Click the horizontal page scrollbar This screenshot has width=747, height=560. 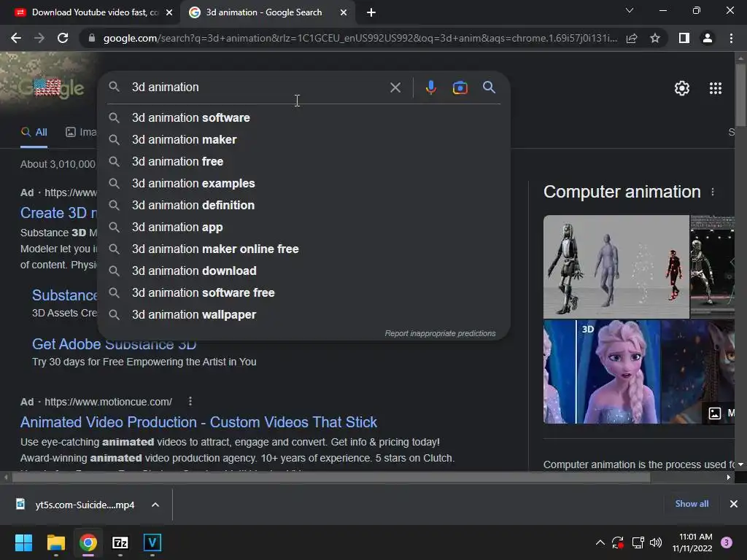coord(330,477)
